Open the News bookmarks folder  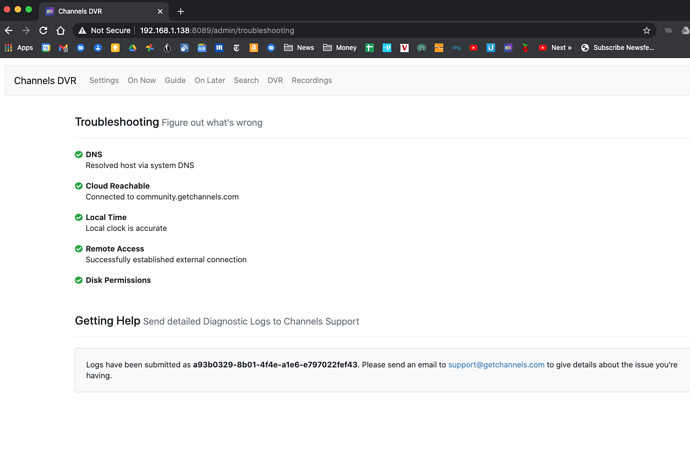click(x=298, y=48)
